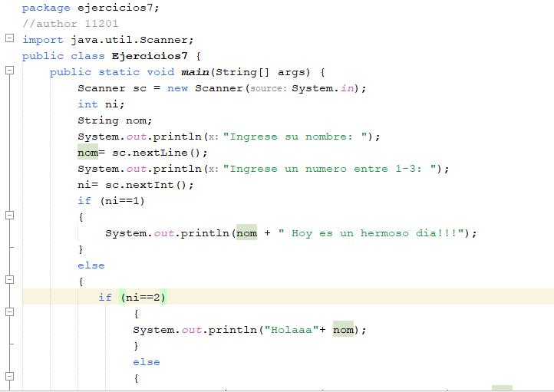Click the 'void' keyword

(x=160, y=72)
